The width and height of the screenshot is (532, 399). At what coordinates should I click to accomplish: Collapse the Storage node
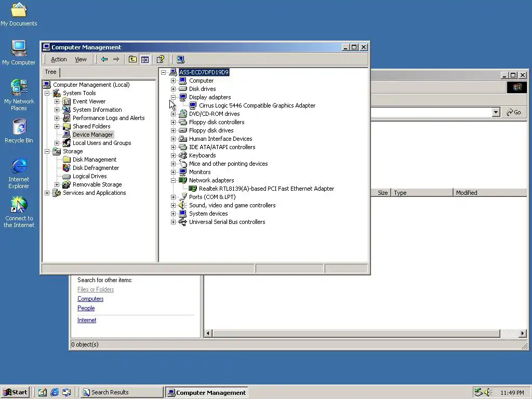(47, 151)
